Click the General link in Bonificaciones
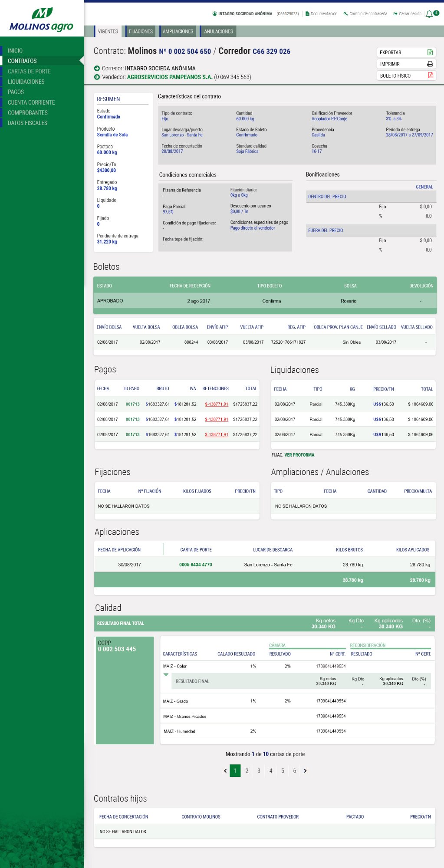The image size is (444, 868). click(424, 187)
